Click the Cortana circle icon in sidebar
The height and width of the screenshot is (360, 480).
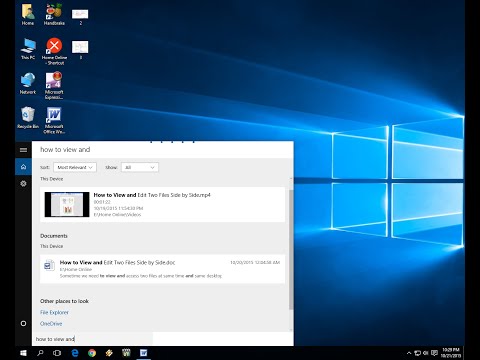(x=23, y=323)
